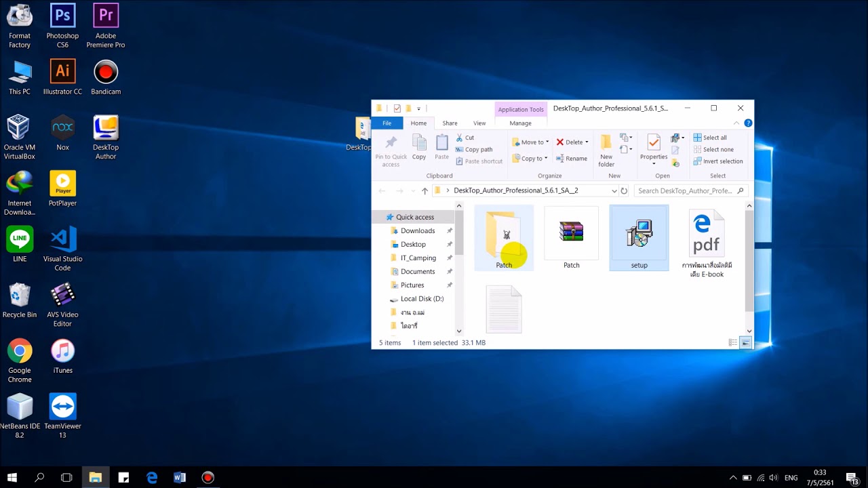Open the Delete dropdown arrow
The image size is (868, 488).
[x=587, y=142]
